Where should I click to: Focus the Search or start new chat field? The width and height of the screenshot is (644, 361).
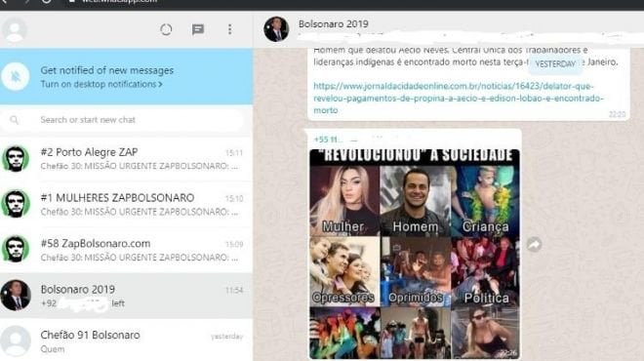123,120
